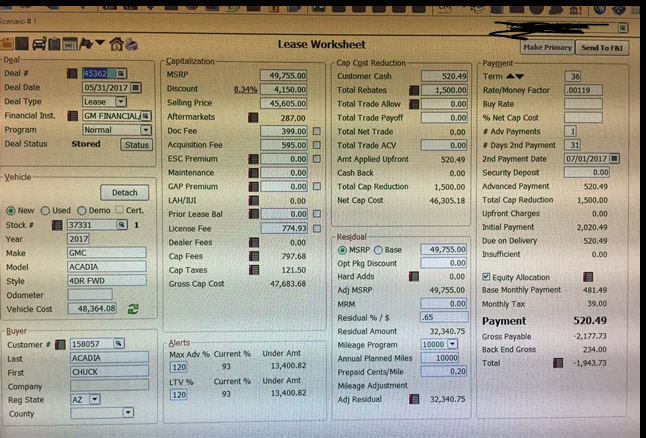Check the Cert. checkbox
Screen dimensions: 646x438
point(119,210)
